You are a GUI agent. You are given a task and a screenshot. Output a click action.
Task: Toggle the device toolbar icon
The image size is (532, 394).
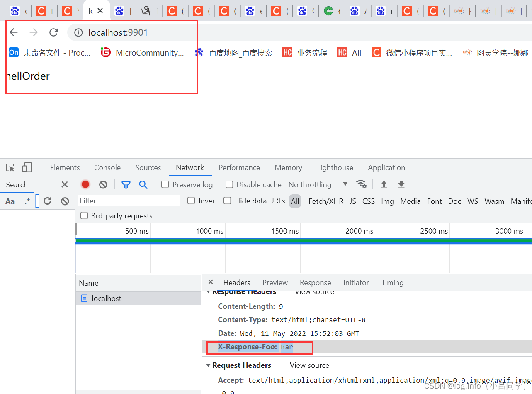27,168
